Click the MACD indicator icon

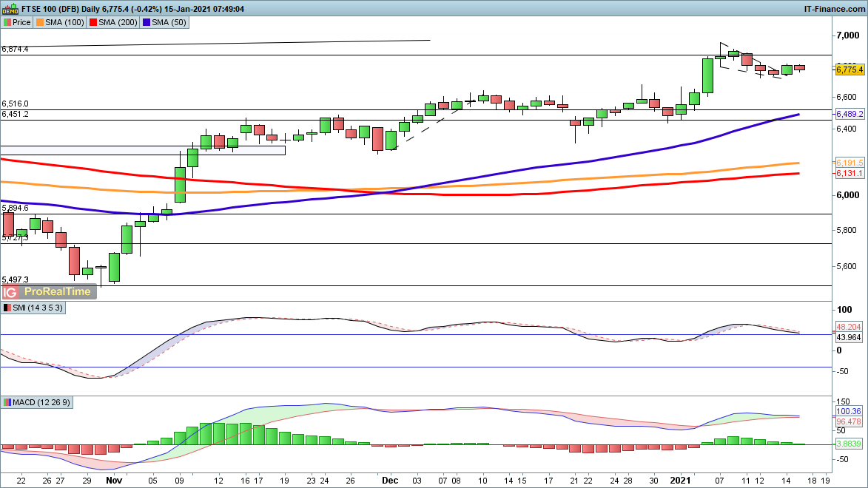click(7, 402)
